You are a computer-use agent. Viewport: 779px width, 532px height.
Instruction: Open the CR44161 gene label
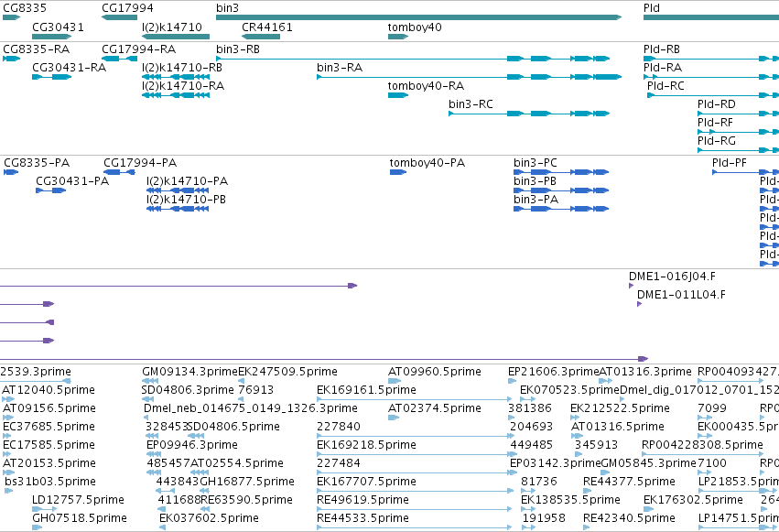(267, 27)
